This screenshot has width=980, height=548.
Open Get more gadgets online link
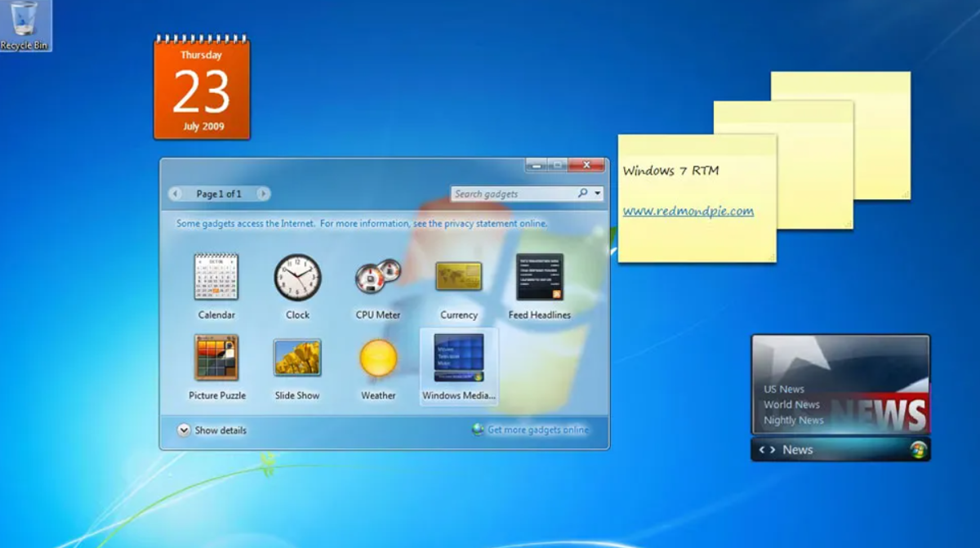click(x=537, y=430)
